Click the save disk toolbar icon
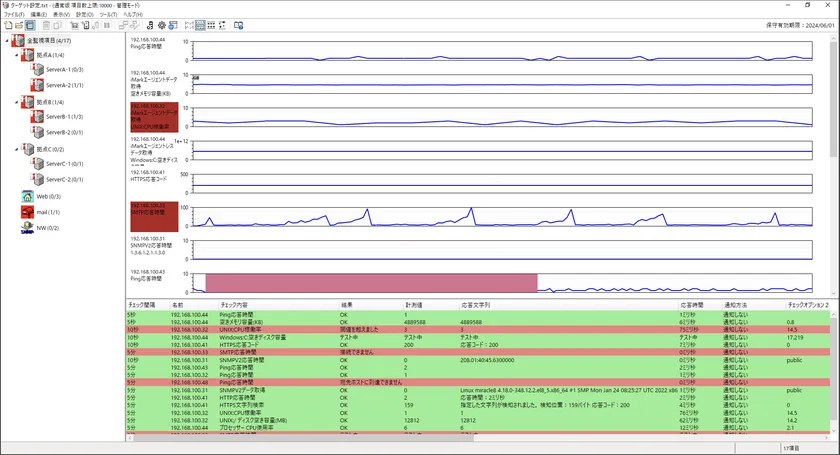Viewport: 840px width, 455px height. click(30, 25)
